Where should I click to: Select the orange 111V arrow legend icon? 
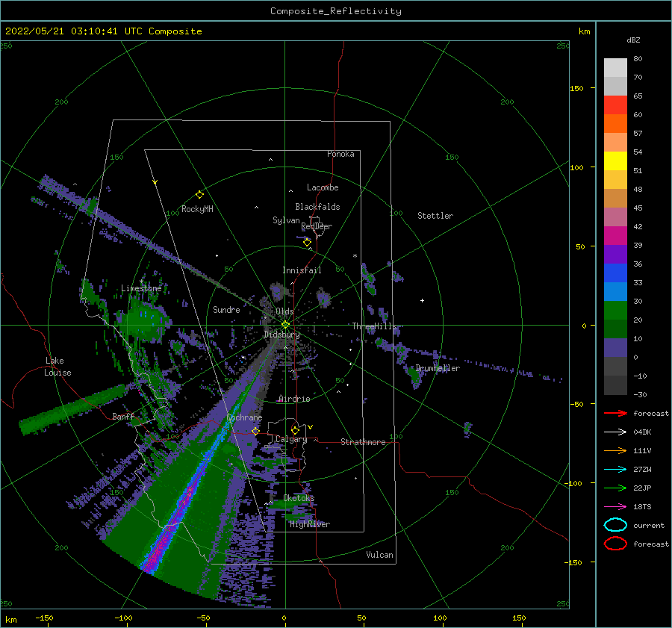coord(615,450)
